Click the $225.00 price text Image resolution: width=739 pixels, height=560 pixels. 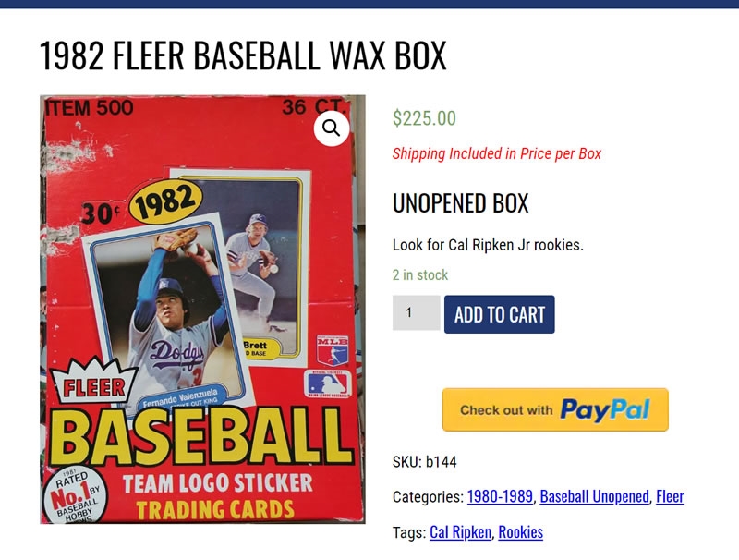pyautogui.click(x=424, y=118)
